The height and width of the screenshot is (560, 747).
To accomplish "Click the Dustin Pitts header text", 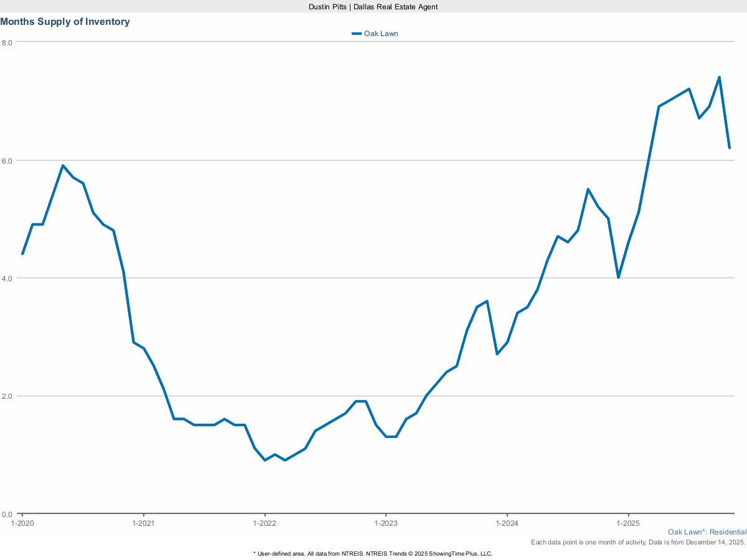I will tap(374, 6).
